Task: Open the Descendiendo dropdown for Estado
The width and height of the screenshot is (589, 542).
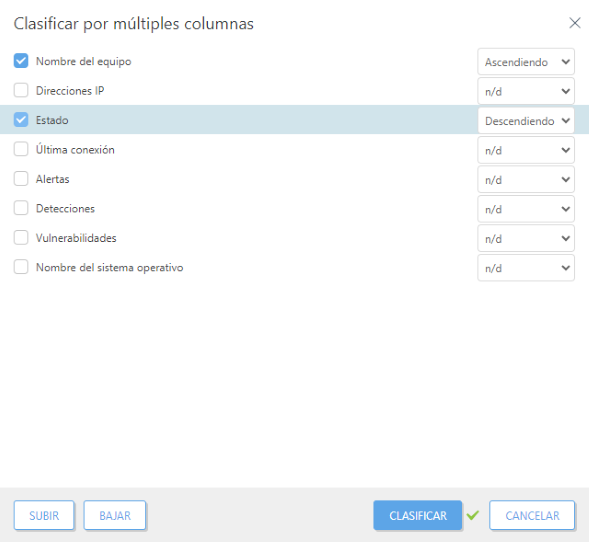Action: (526, 121)
